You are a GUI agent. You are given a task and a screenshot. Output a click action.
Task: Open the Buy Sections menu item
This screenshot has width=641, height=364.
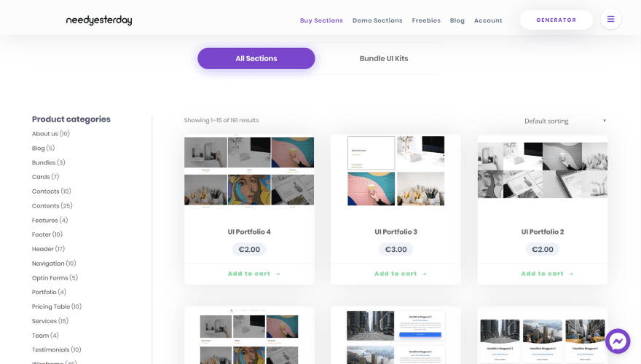[321, 20]
